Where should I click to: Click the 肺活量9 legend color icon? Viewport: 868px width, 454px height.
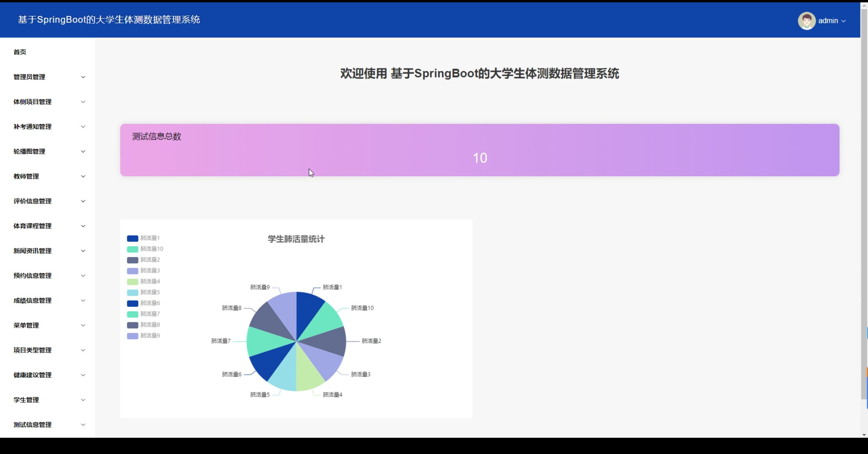tap(132, 336)
